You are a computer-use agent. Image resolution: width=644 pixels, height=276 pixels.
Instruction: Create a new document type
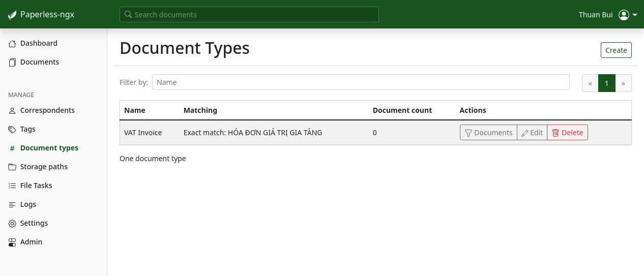(616, 50)
